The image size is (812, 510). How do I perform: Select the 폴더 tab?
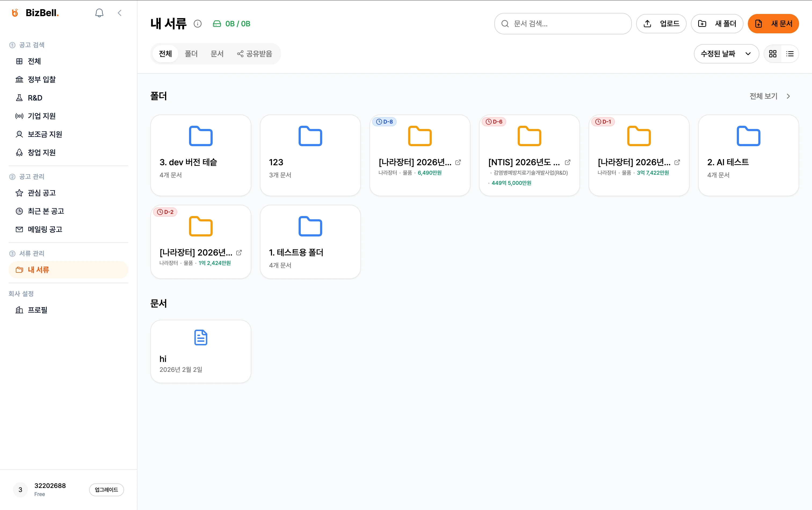[x=191, y=54]
